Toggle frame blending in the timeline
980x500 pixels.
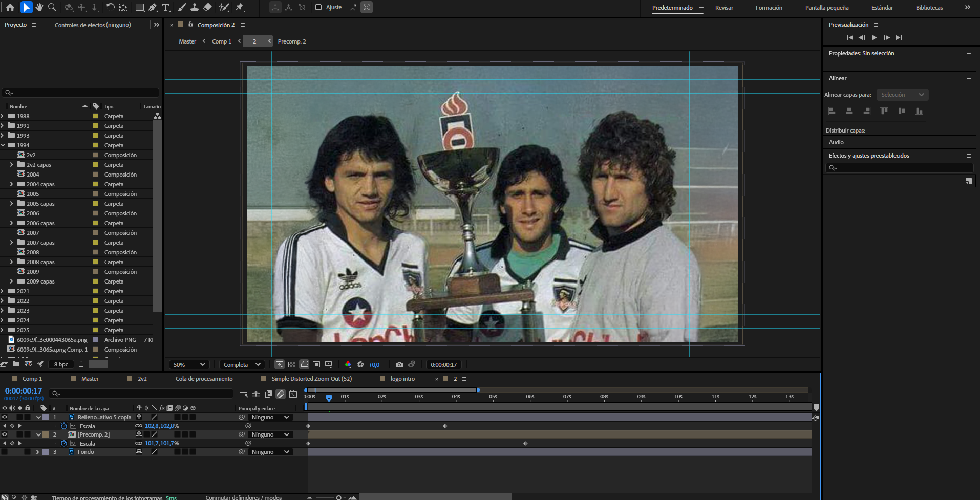(x=268, y=394)
